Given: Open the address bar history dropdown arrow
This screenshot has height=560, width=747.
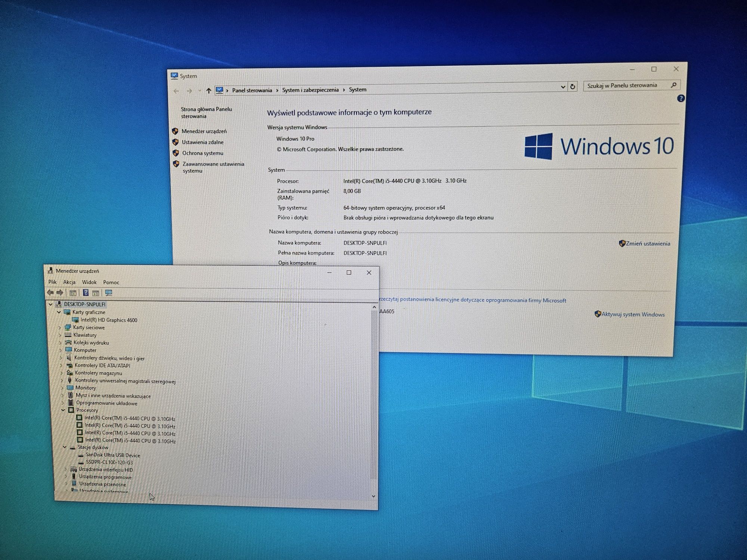Looking at the screenshot, I should point(563,87).
